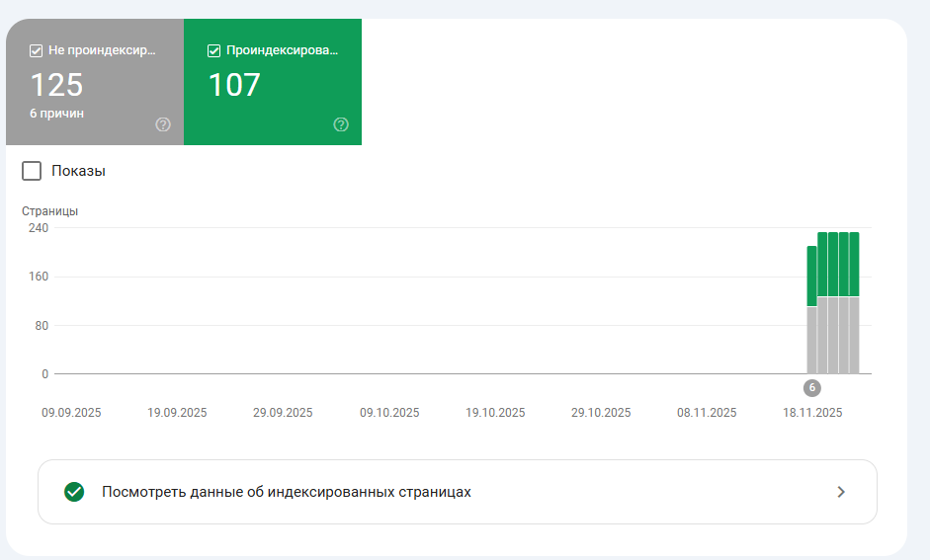Click green segment of the shortest first bar
930x560 pixels.
coord(812,276)
